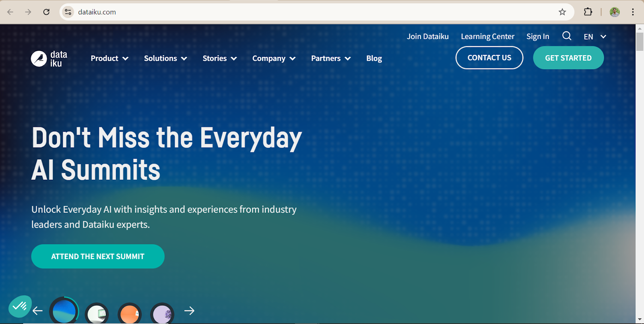
Task: Open the browser extensions puzzle icon
Action: pyautogui.click(x=588, y=12)
